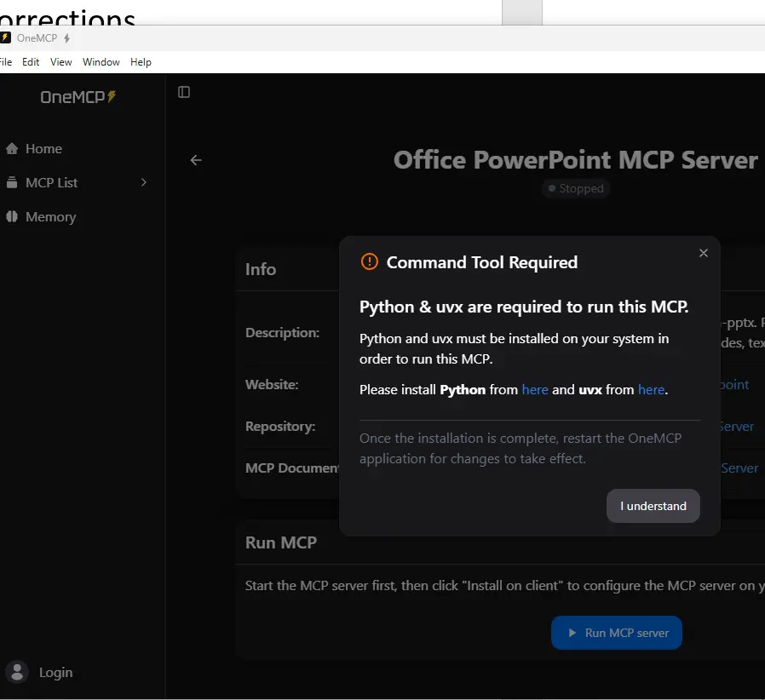This screenshot has width=765, height=700.
Task: Click the Login label
Action: [x=55, y=672]
